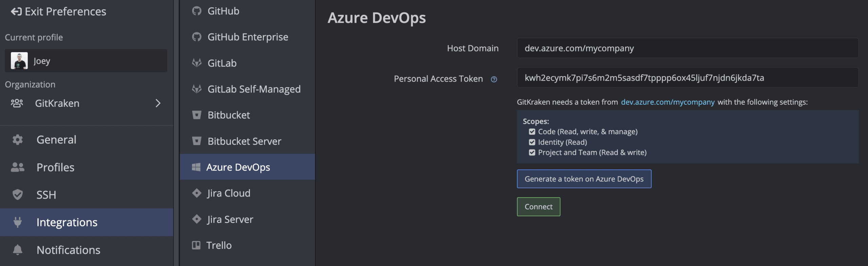Toggle the Code (Read, write, & manage) checkbox
This screenshot has height=266, width=868.
click(532, 132)
